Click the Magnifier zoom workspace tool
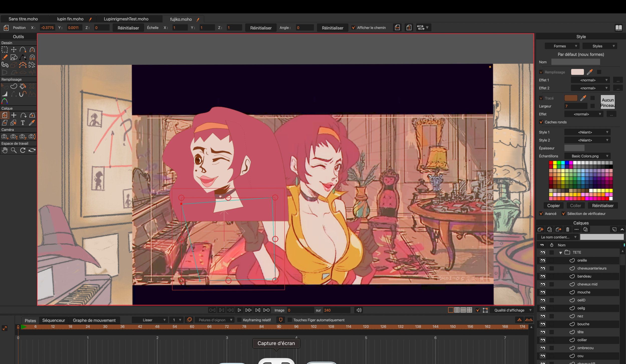 (14, 150)
